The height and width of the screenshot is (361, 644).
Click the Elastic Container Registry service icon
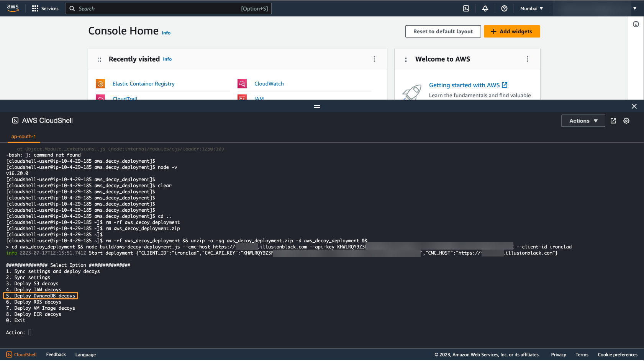tap(100, 83)
